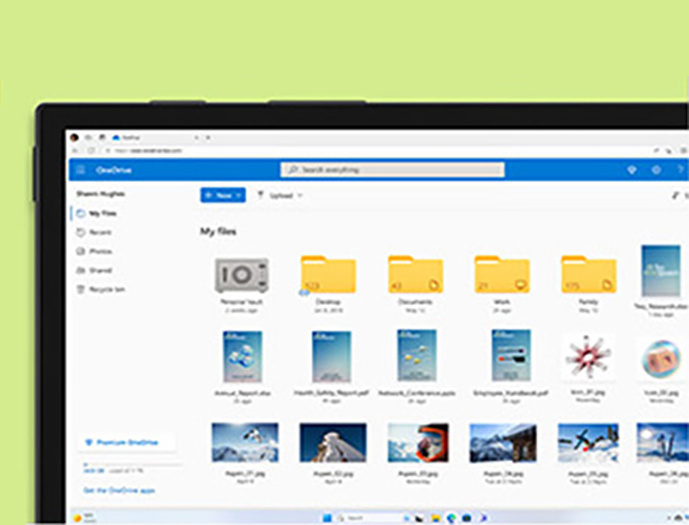Click Get the OneDrive apps link
689x525 pixels.
[118, 491]
